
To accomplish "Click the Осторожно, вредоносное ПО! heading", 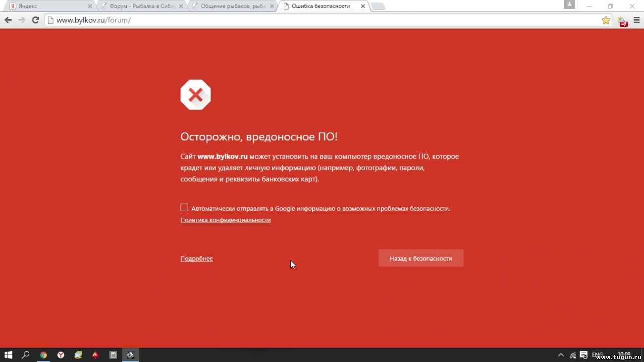I will point(259,137).
